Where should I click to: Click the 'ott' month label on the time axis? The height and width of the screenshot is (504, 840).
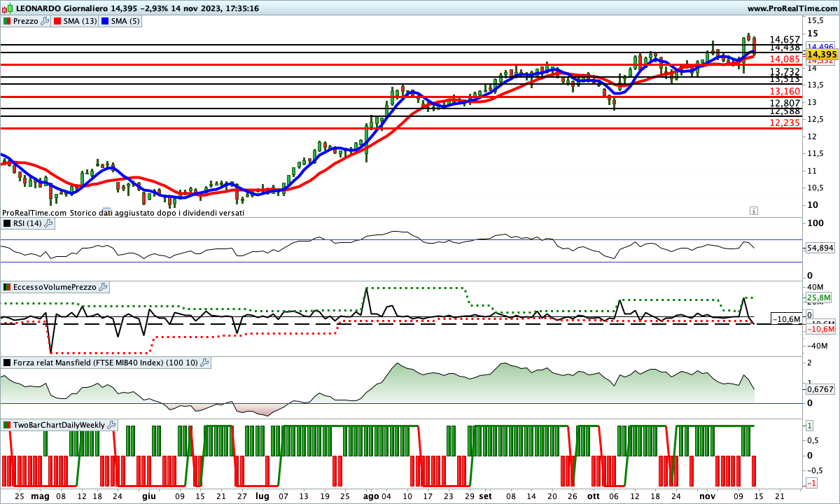click(594, 496)
